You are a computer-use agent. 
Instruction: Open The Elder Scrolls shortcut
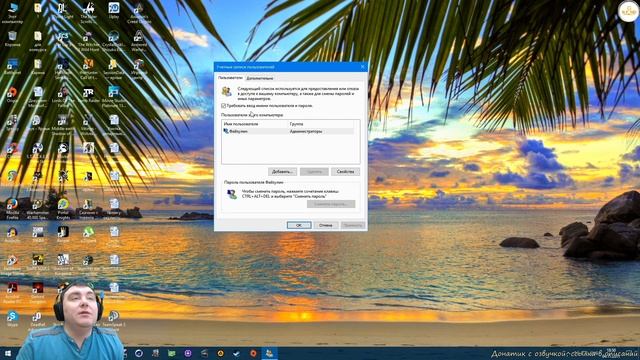[88, 12]
